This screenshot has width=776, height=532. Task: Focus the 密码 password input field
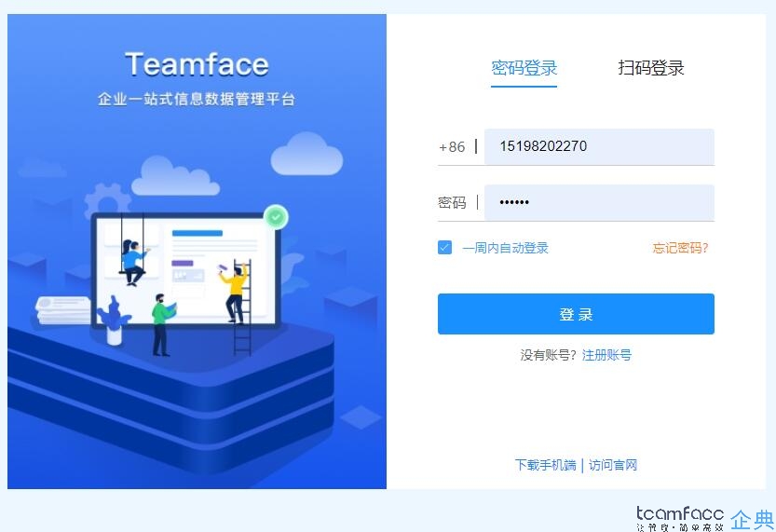[599, 202]
